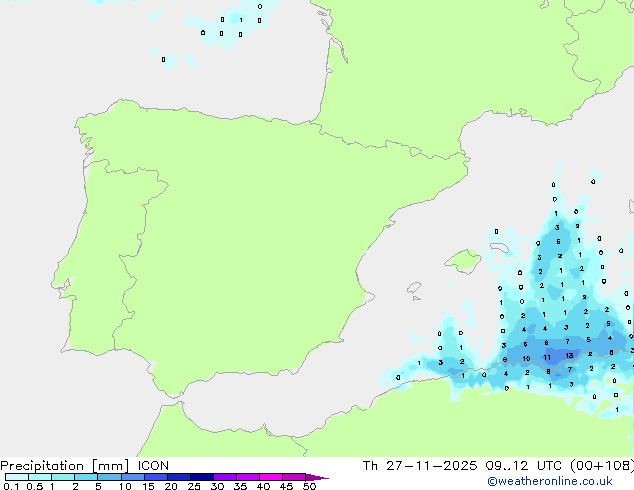Choose the 20–25 mm dark blue swatch

point(179,477)
